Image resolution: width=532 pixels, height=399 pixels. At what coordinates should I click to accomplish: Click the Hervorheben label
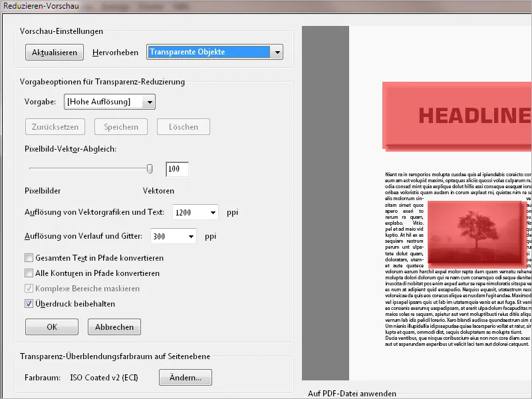point(115,53)
